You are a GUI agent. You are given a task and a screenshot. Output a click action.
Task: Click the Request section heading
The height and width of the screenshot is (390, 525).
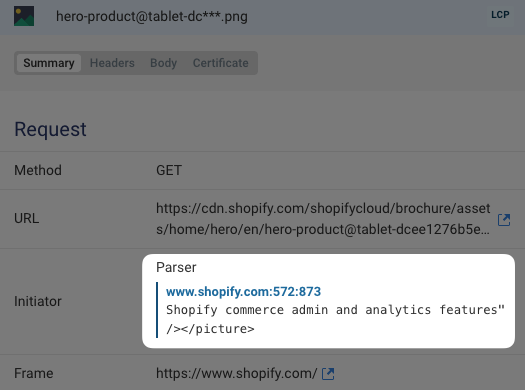(x=50, y=129)
